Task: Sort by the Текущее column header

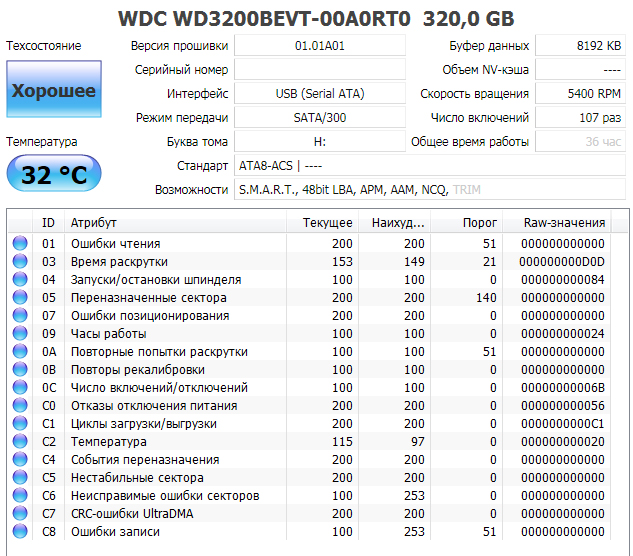Action: (323, 222)
